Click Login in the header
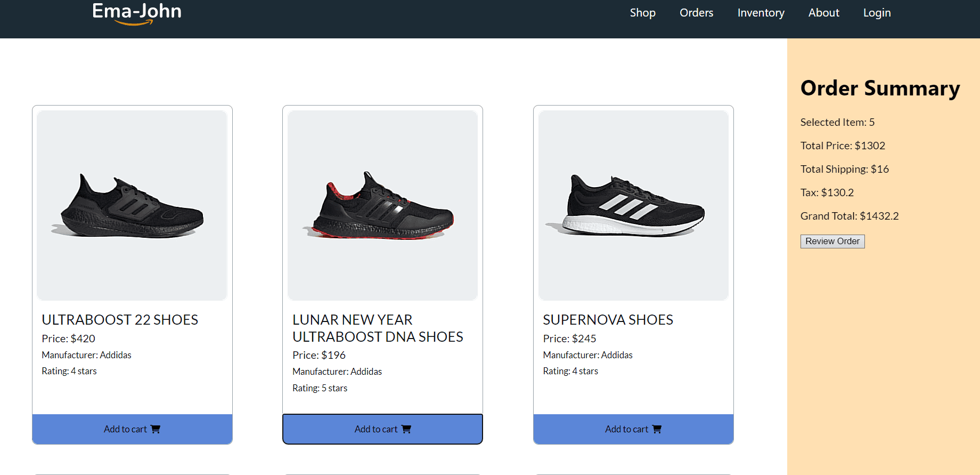 point(877,13)
